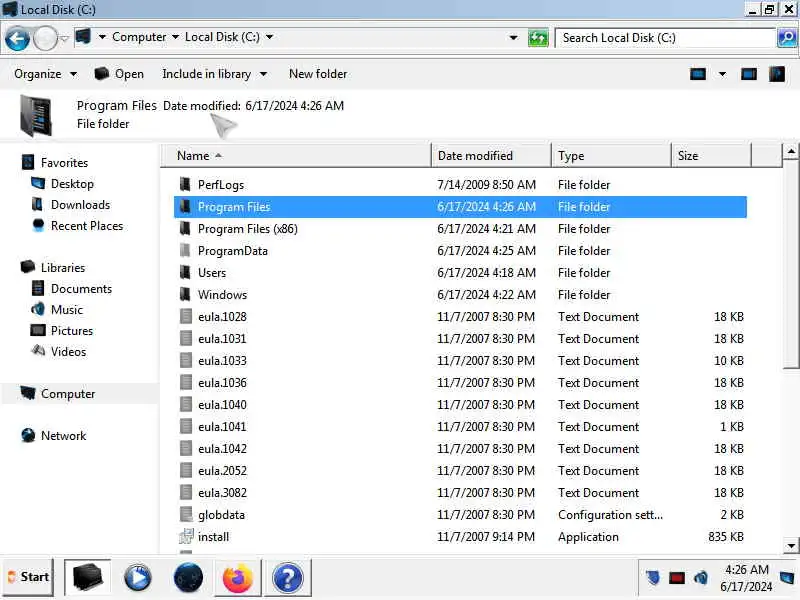Select the eula.3082 file name
800x600 pixels.
(x=222, y=492)
